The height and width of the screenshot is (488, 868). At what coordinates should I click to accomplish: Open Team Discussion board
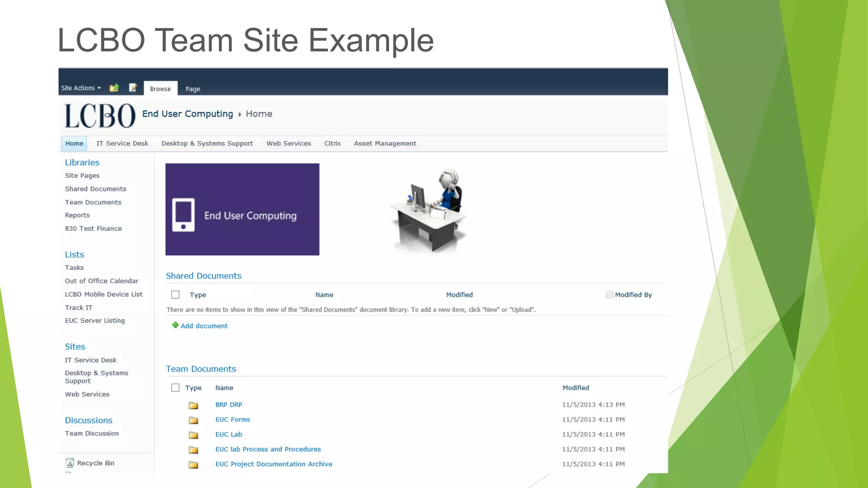[92, 433]
